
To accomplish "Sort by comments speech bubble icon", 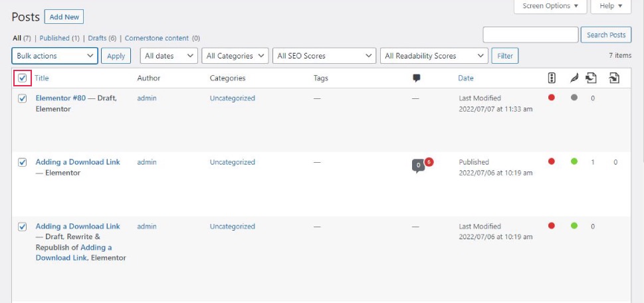I will click(417, 78).
